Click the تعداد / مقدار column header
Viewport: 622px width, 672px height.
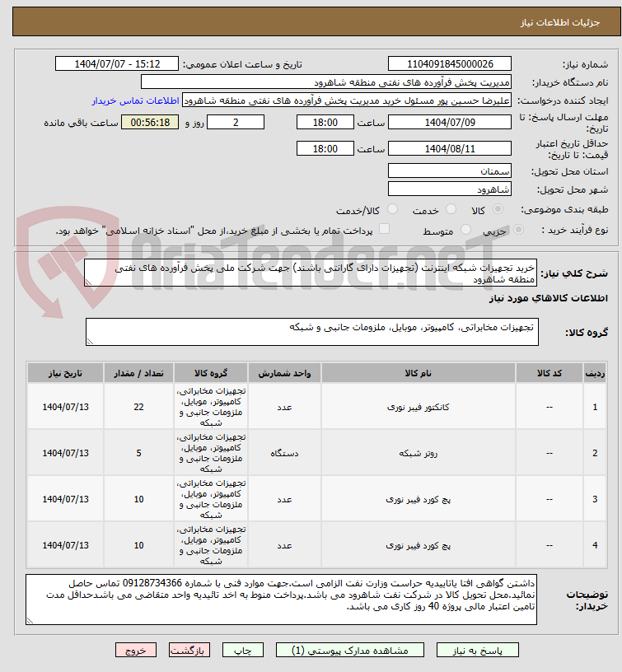pyautogui.click(x=138, y=373)
